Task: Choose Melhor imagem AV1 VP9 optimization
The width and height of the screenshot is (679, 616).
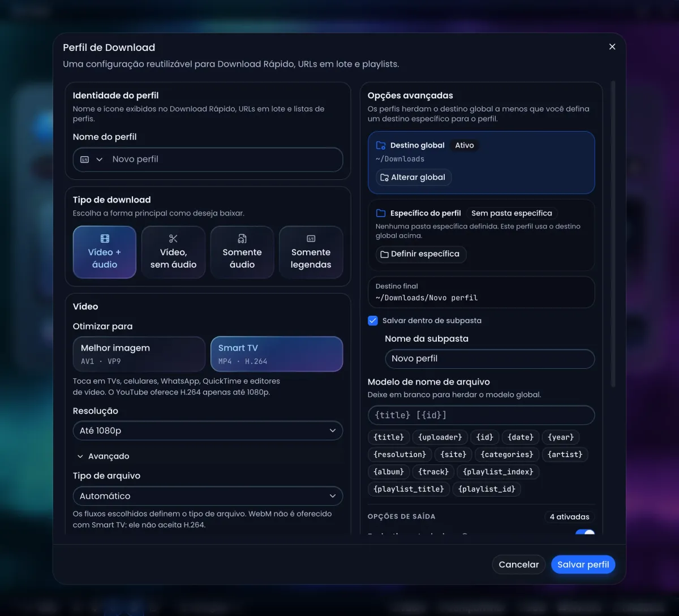Action: [x=139, y=354]
